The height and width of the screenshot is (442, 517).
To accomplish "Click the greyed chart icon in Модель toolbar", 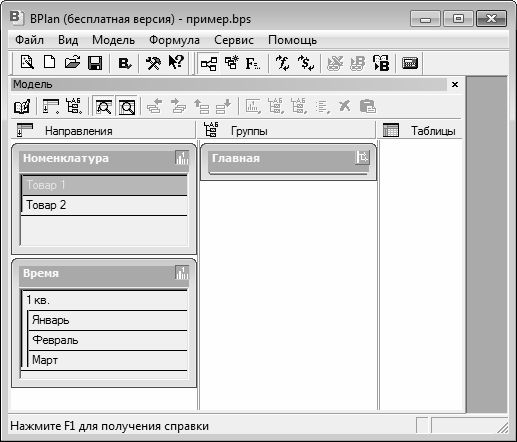I will pos(253,107).
